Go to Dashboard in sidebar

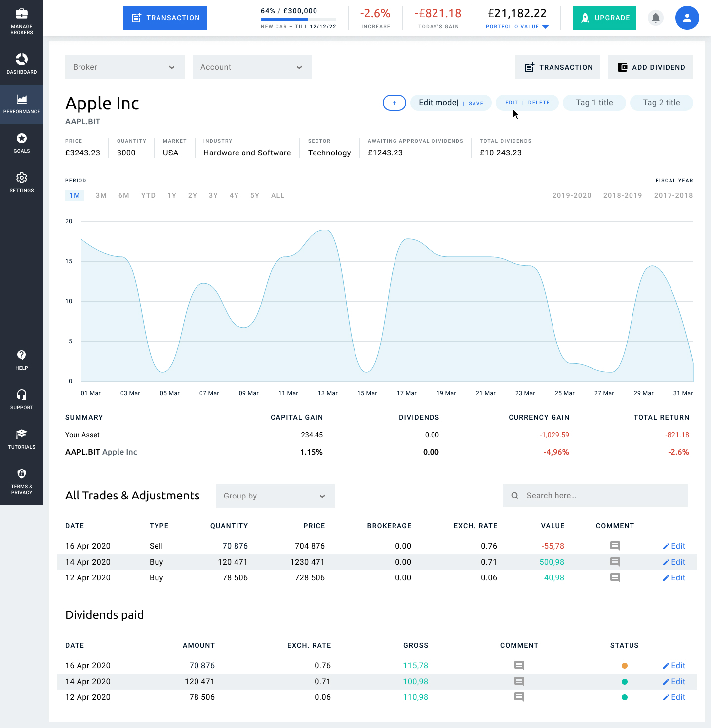tap(22, 64)
